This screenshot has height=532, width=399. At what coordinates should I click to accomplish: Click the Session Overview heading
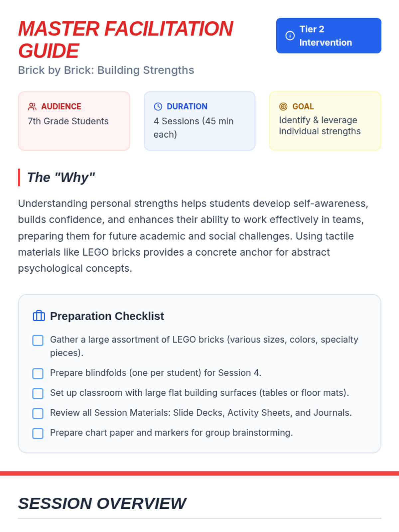point(102,503)
